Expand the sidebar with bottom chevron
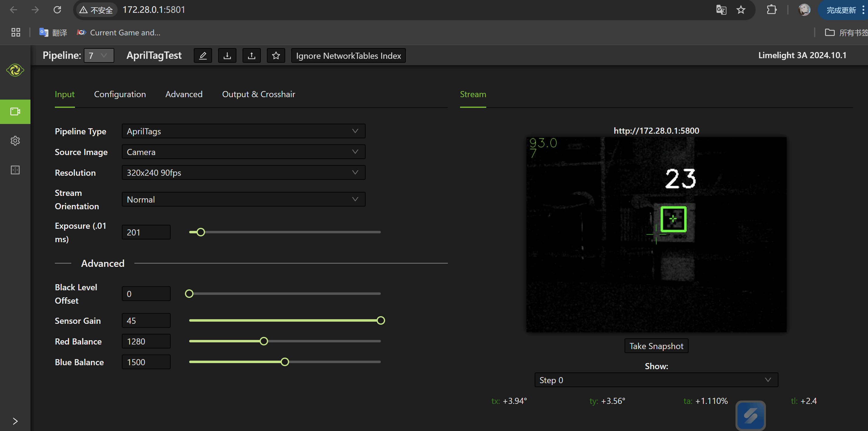868x431 pixels. pos(15,421)
